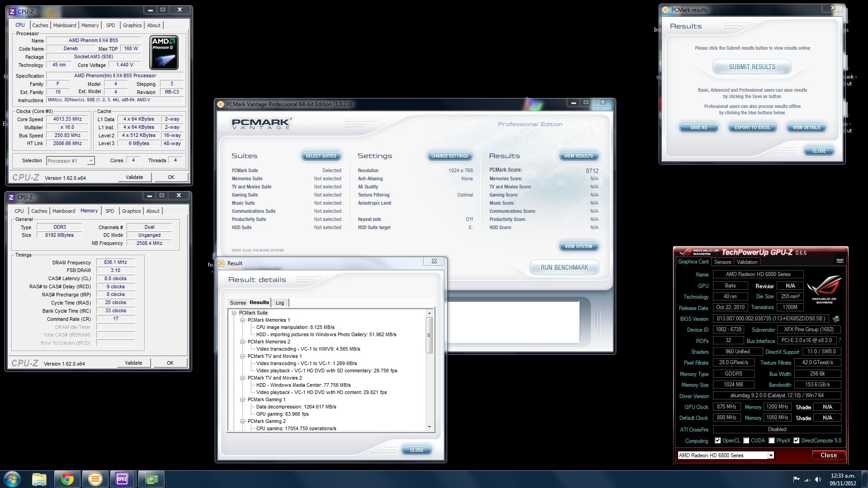Viewport: 868px width, 488px height.
Task: Open Log tab in Result details
Action: pyautogui.click(x=280, y=303)
